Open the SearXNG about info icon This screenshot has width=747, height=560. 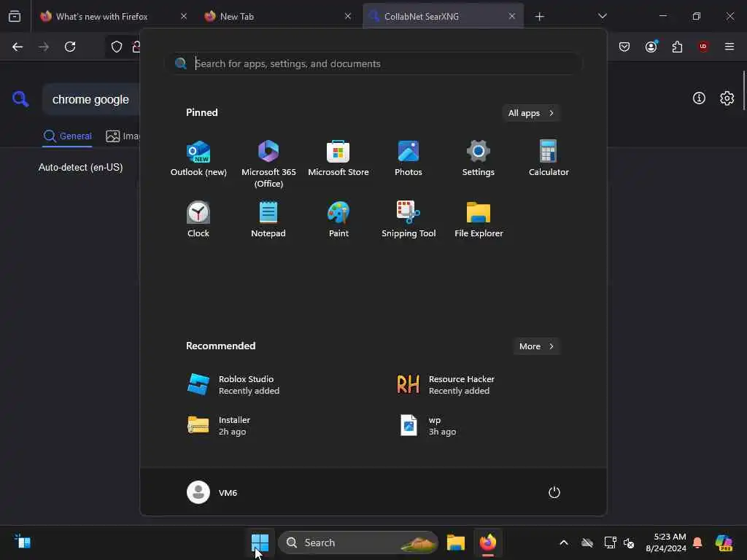[x=699, y=98]
